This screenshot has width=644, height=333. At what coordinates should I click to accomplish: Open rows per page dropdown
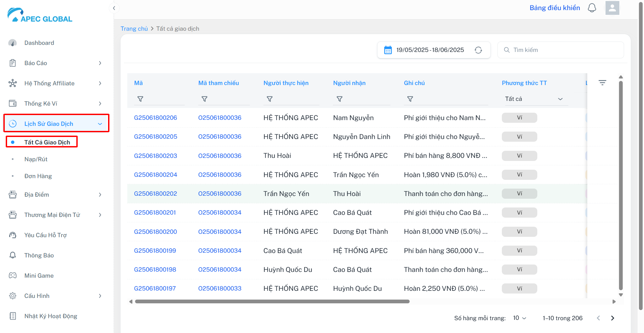[519, 318]
